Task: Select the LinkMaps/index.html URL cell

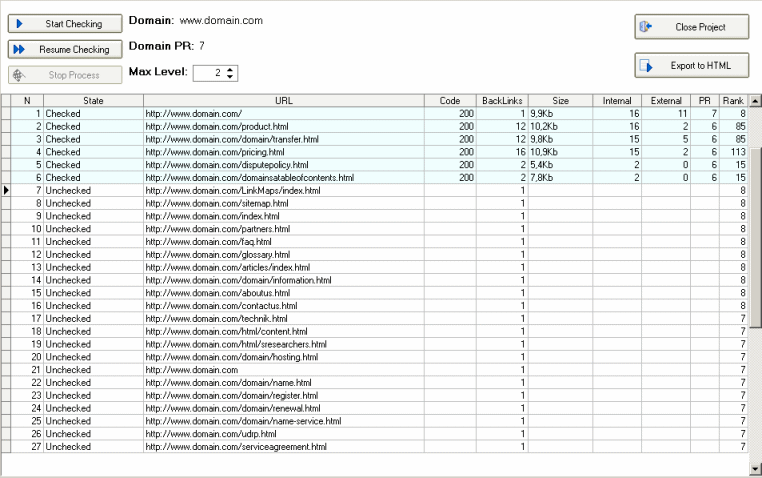Action: pyautogui.click(x=284, y=190)
